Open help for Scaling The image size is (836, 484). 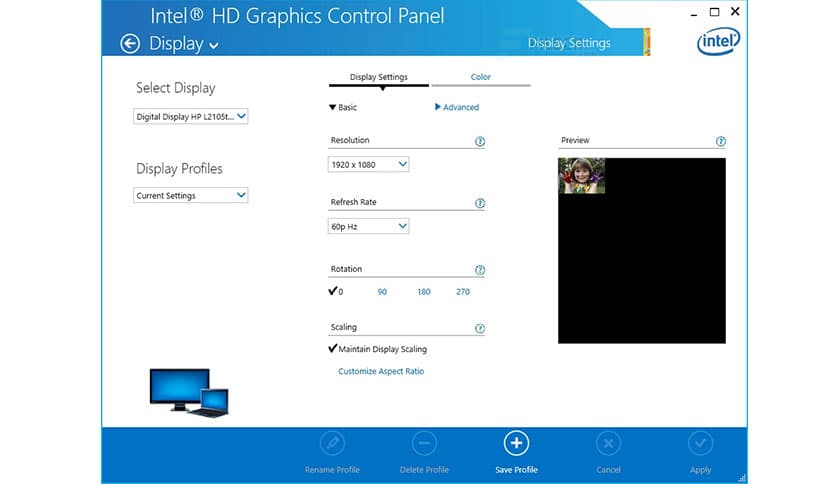(480, 328)
